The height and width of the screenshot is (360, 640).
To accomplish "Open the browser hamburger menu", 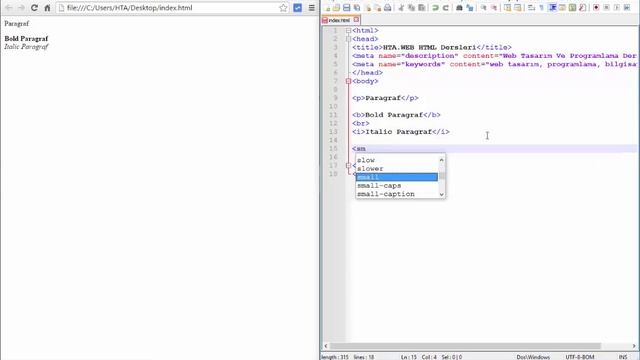I will [312, 8].
